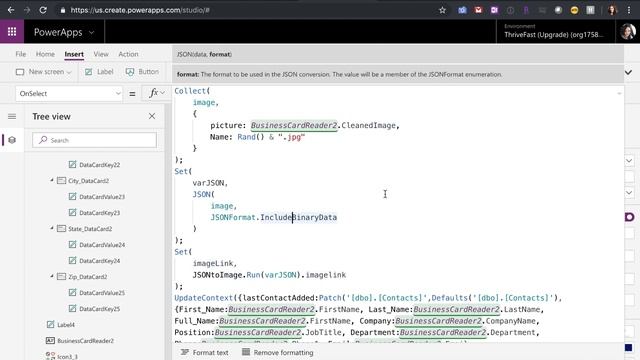Open the yellow emoji extension icon
The image size is (640, 360).
574,10
